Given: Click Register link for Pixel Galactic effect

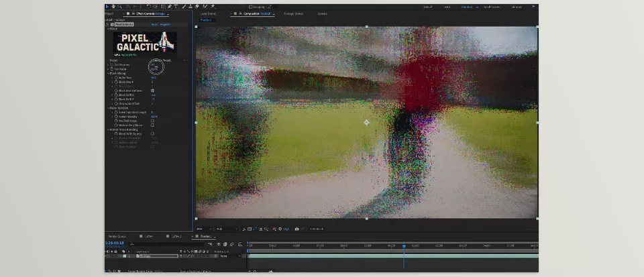Looking at the screenshot, I should [166, 24].
